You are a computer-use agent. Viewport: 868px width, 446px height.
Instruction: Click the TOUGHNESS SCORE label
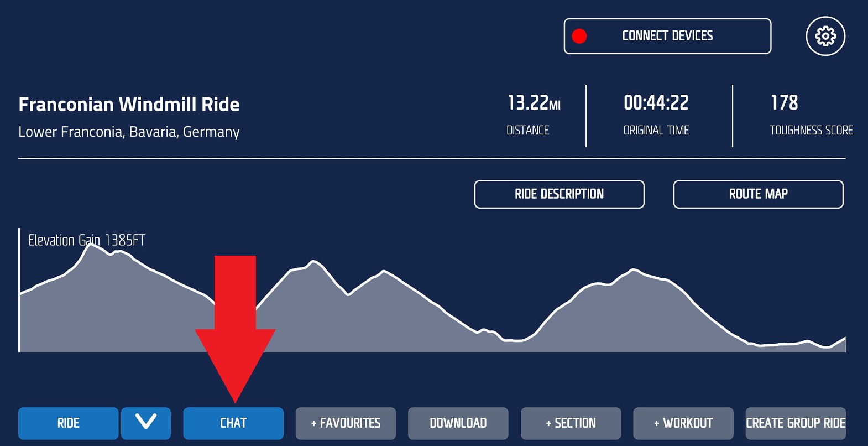pyautogui.click(x=811, y=131)
